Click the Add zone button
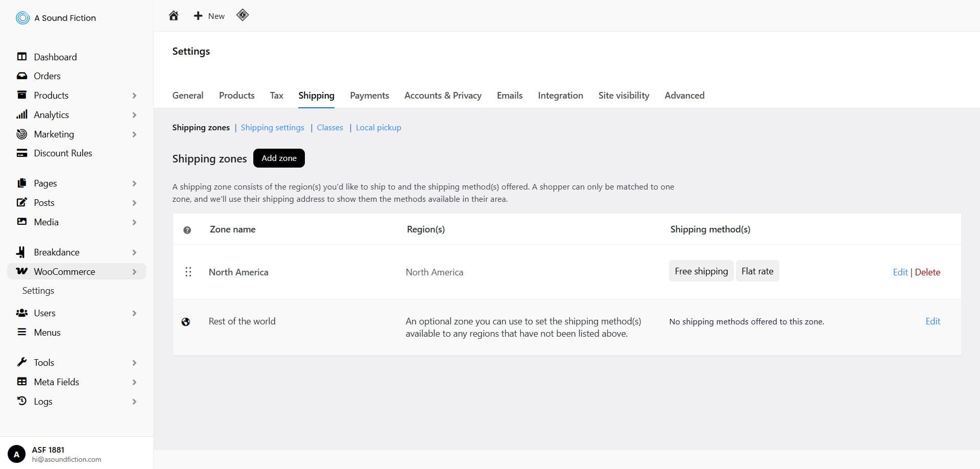 click(x=278, y=158)
